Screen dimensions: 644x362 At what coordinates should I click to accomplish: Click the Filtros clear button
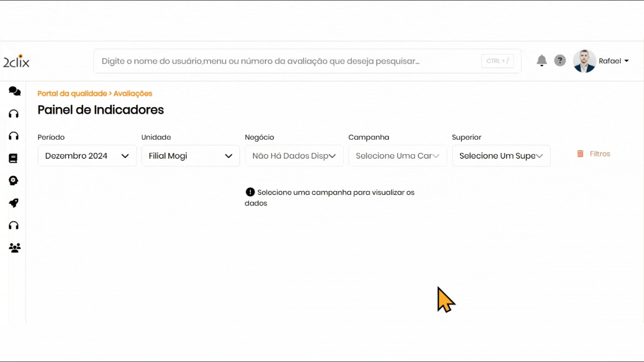click(x=594, y=154)
